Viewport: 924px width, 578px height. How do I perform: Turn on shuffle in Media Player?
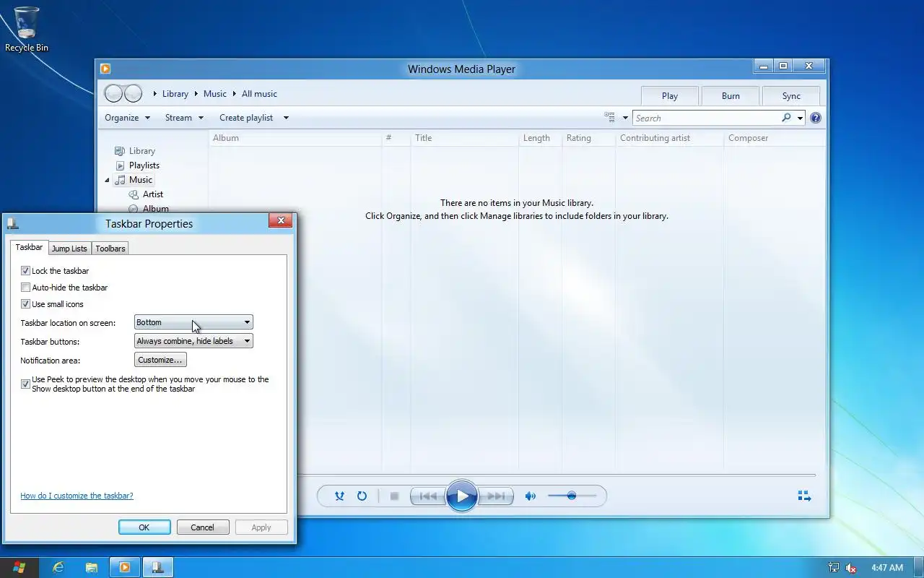pyautogui.click(x=339, y=496)
